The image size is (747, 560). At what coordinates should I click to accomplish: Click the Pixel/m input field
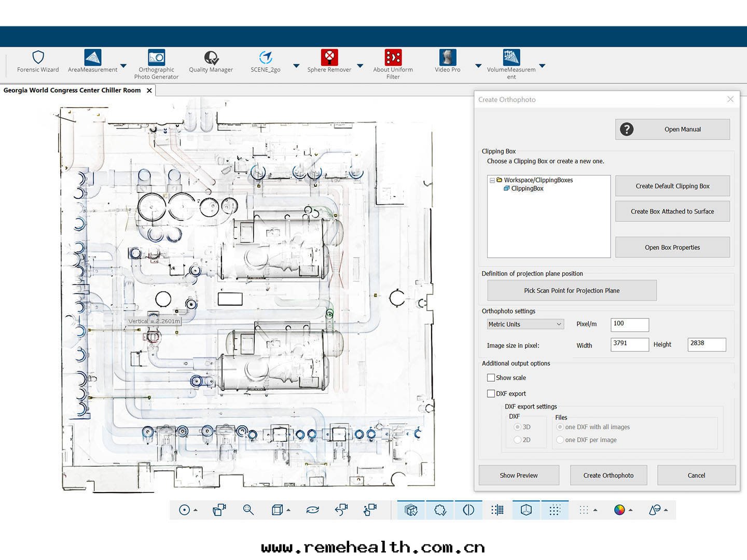coord(629,325)
